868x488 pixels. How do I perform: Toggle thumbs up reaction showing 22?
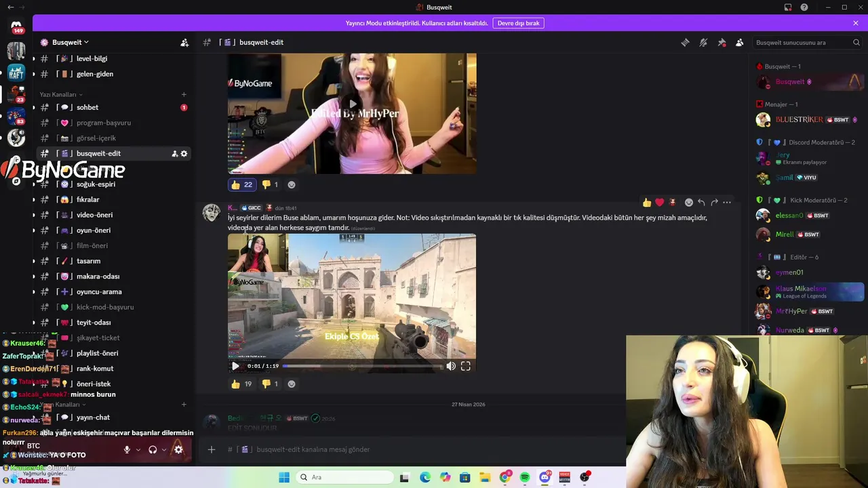point(242,184)
